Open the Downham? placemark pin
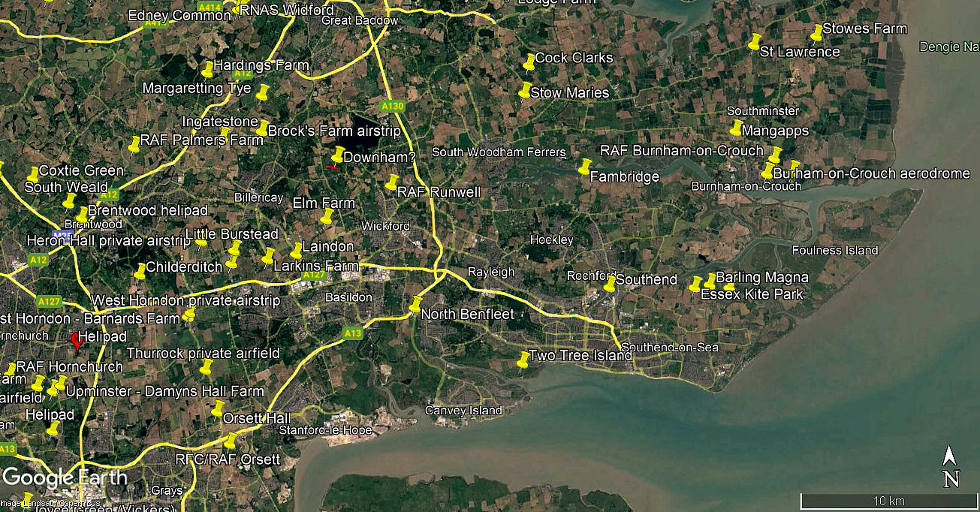Screen dimensions: 980x512 (x=338, y=155)
